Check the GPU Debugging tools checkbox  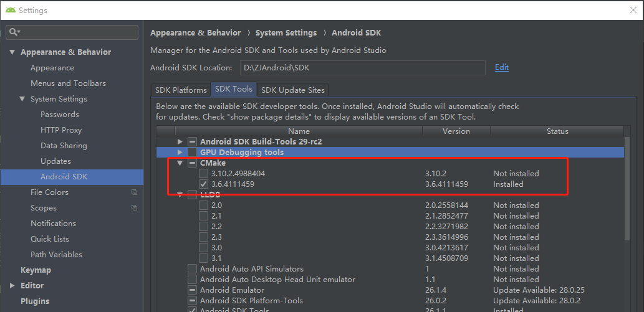pyautogui.click(x=192, y=153)
